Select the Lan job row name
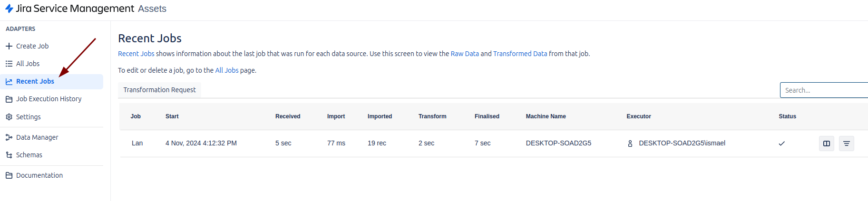The width and height of the screenshot is (868, 201). (137, 143)
